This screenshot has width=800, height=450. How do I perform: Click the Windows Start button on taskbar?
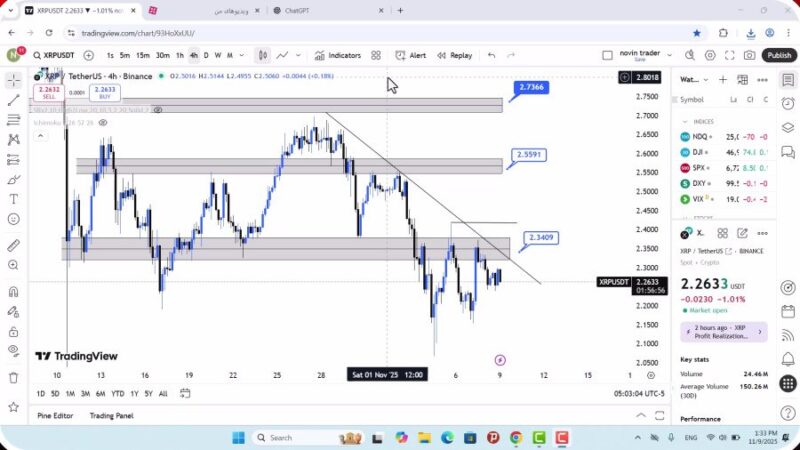coord(239,437)
